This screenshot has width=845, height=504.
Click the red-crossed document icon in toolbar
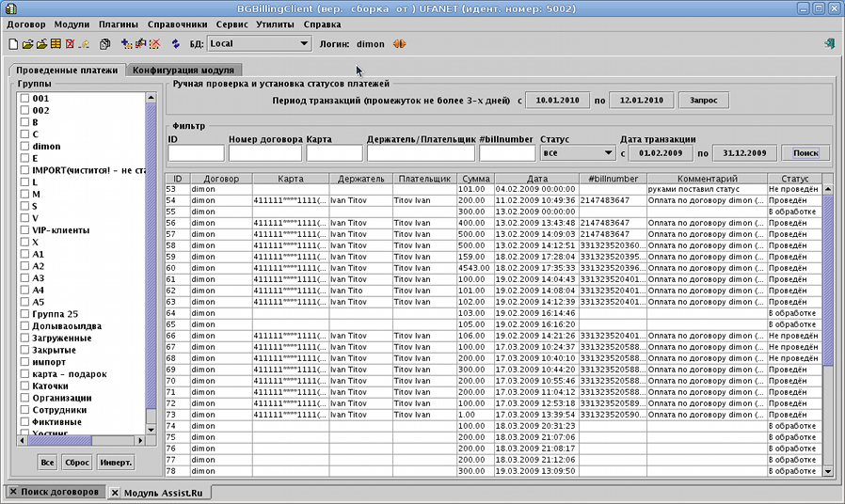[x=70, y=43]
